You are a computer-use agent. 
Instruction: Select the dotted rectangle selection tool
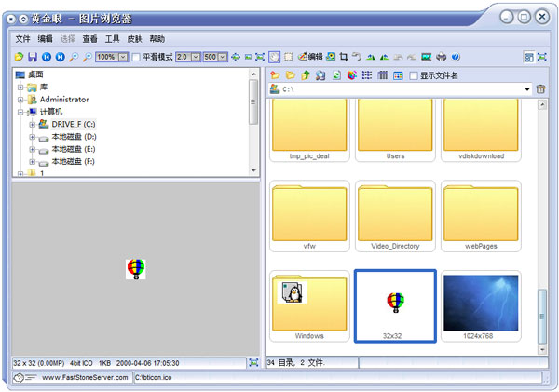pyautogui.click(x=289, y=57)
